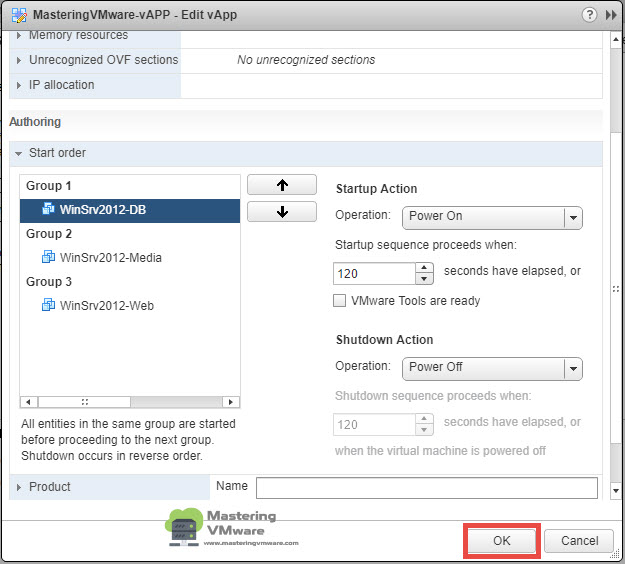
Task: Click the dialog's vertical scroll up arrow
Action: click(x=616, y=39)
